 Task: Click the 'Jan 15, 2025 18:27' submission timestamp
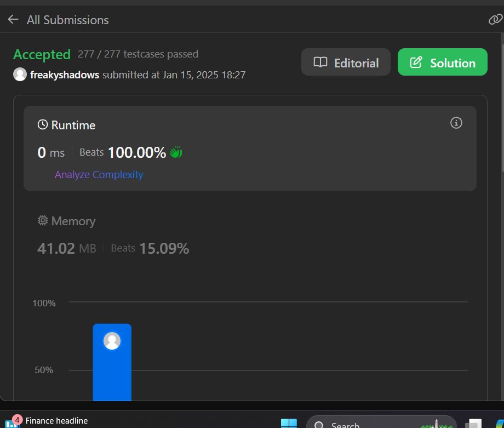[x=204, y=75]
